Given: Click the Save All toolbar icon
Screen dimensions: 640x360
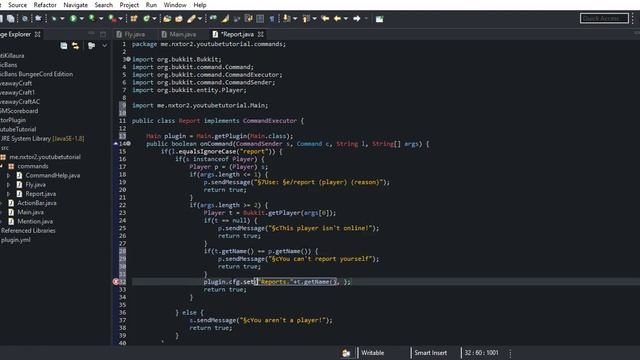Looking at the screenshot, I should click(11, 19).
